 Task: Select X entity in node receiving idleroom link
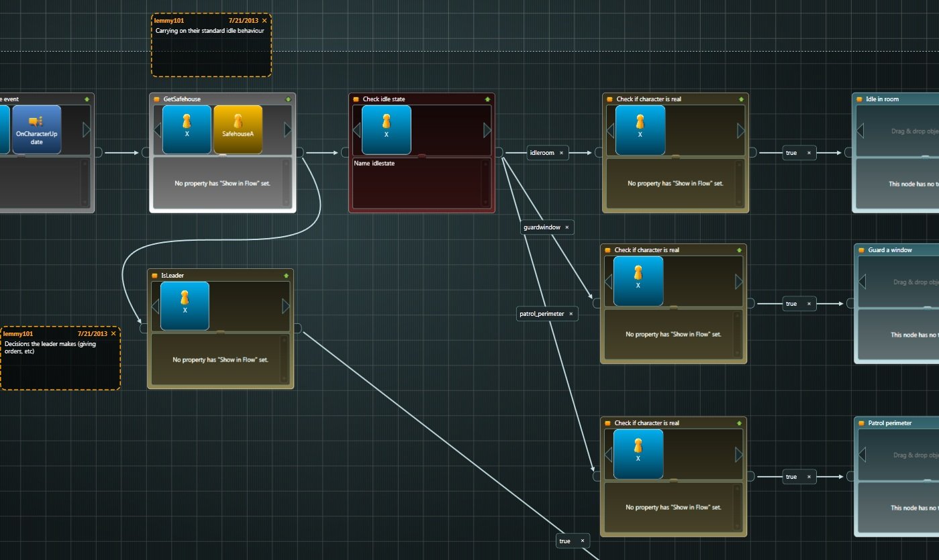click(640, 130)
